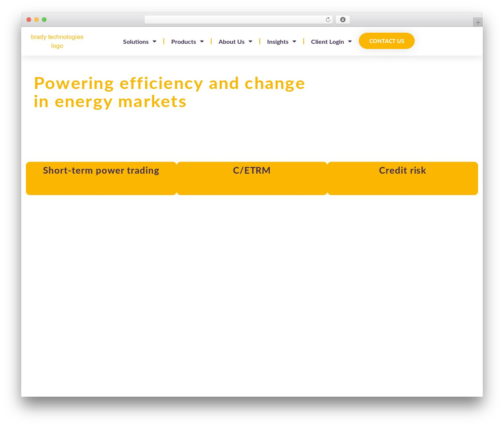Open the Solutions menu
Image resolution: width=504 pixels, height=427 pixels.
tap(136, 42)
